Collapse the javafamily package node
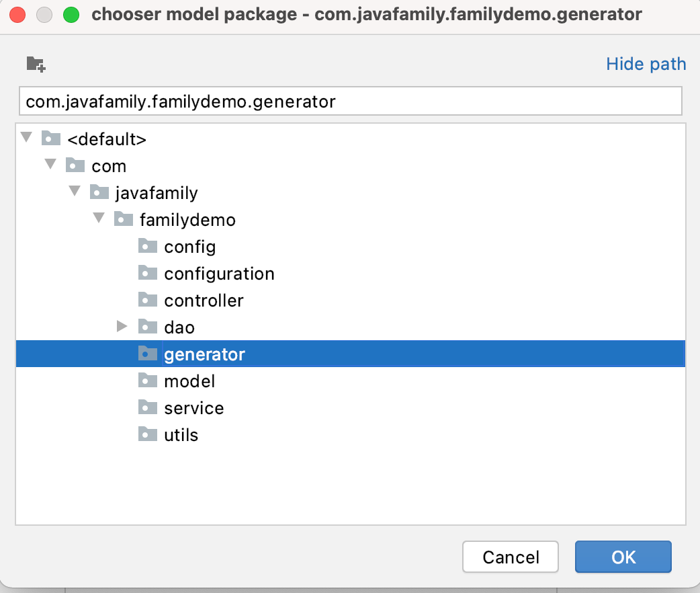The width and height of the screenshot is (700, 593). (x=75, y=192)
